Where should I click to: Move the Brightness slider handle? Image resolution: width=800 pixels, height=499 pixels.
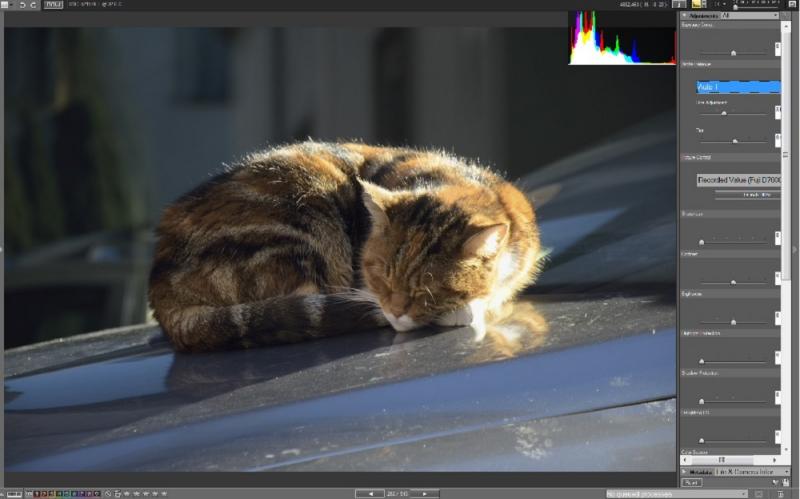click(733, 322)
